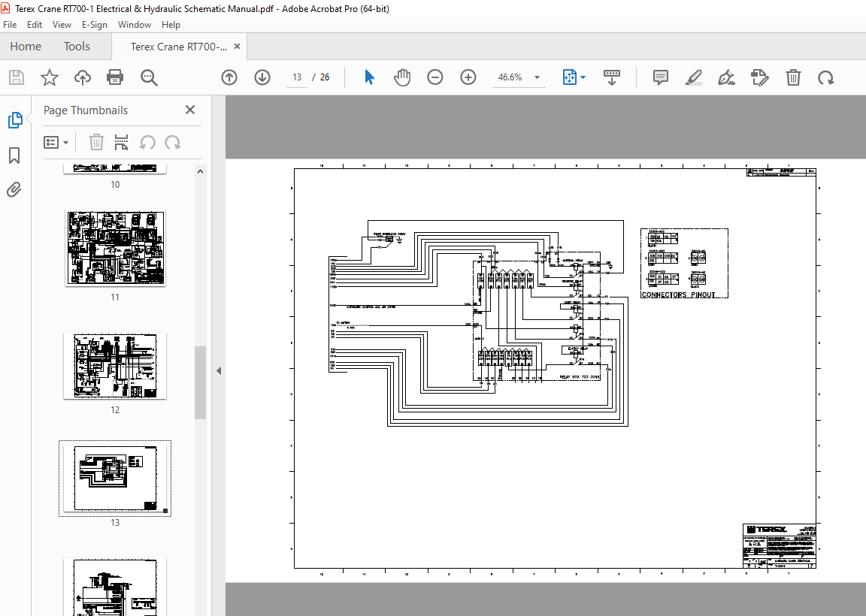Add a sticky note comment
This screenshot has width=866, height=616.
click(660, 77)
